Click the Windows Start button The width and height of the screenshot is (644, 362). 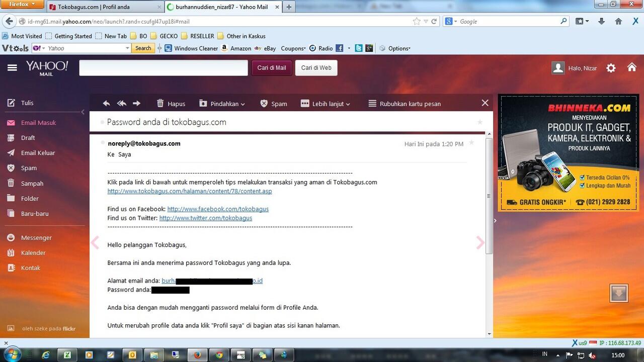[13, 354]
